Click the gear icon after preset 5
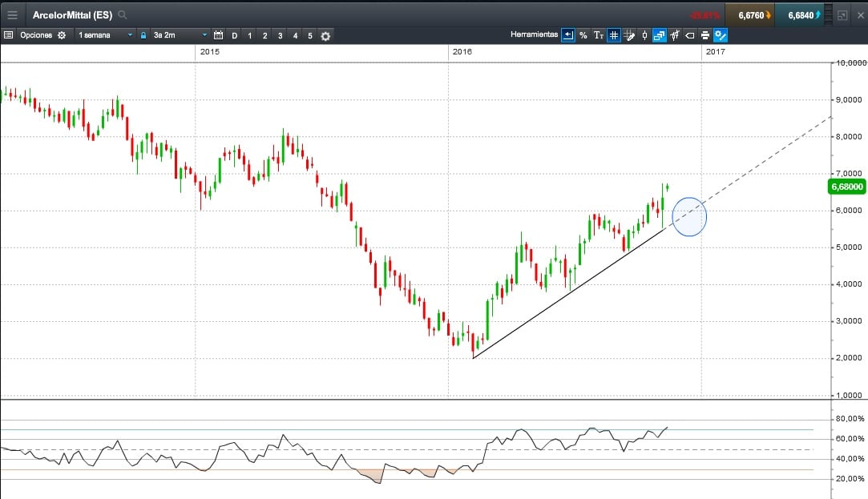 click(325, 35)
